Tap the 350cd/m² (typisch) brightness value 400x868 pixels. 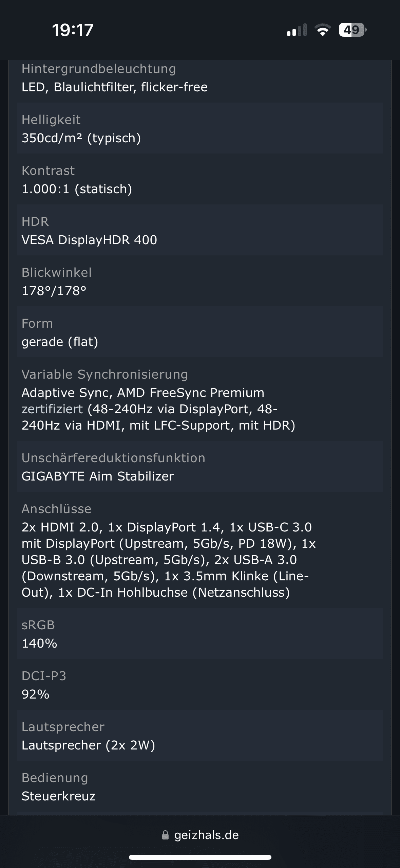coord(81,138)
